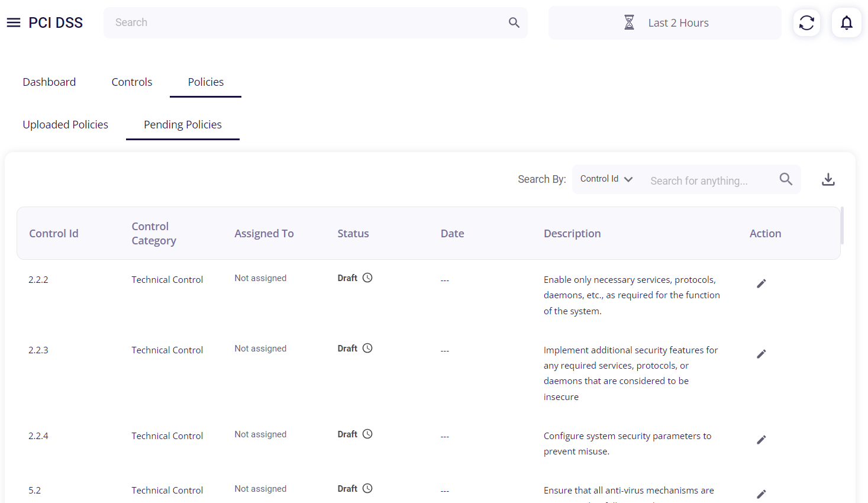Viewport: 868px width, 503px height.
Task: Click the Draft status of row 5.2
Action: pyautogui.click(x=347, y=489)
